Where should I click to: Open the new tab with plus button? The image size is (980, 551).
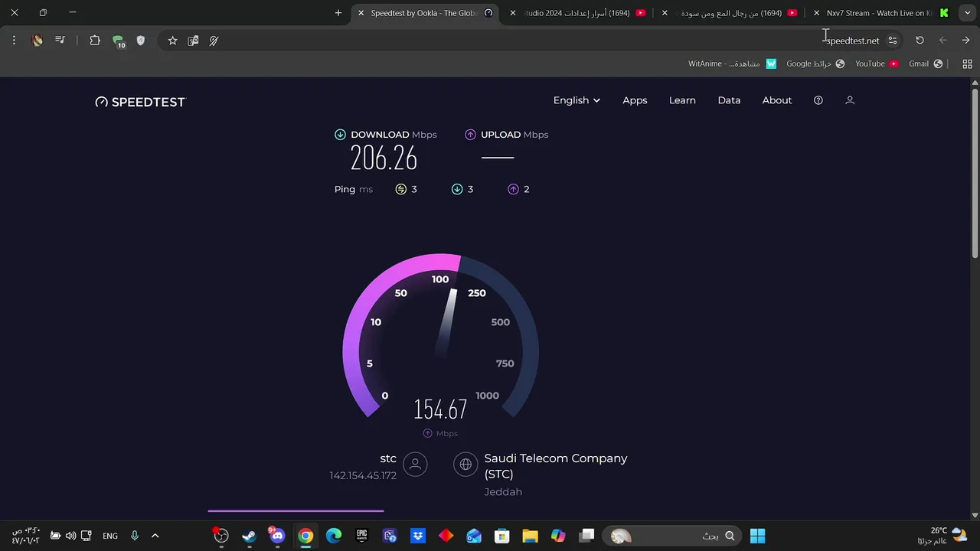(338, 13)
